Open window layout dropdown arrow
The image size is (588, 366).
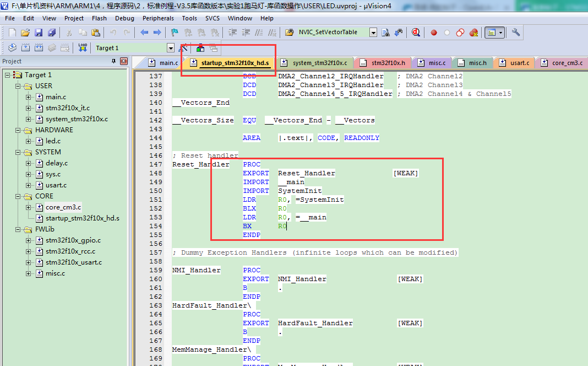[500, 33]
